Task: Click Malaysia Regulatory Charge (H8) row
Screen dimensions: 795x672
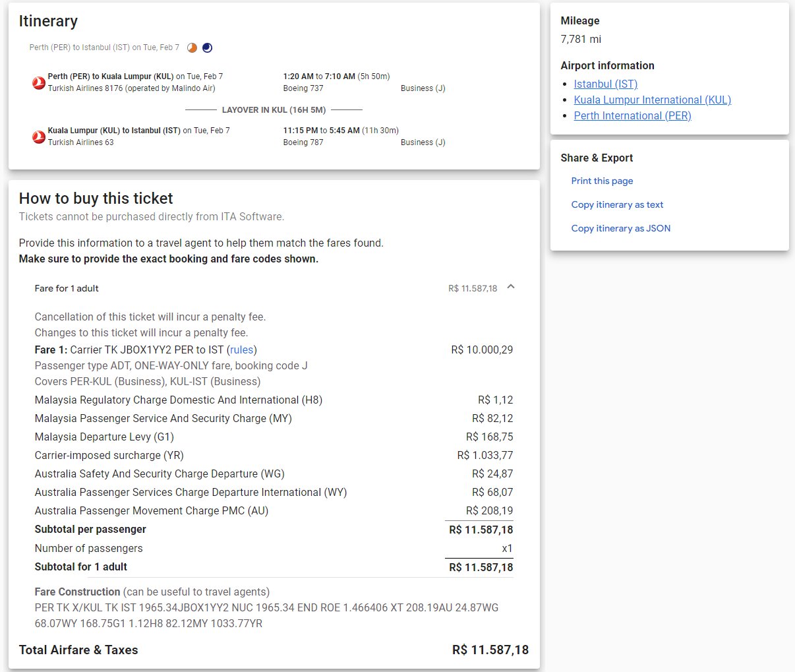Action: point(274,400)
